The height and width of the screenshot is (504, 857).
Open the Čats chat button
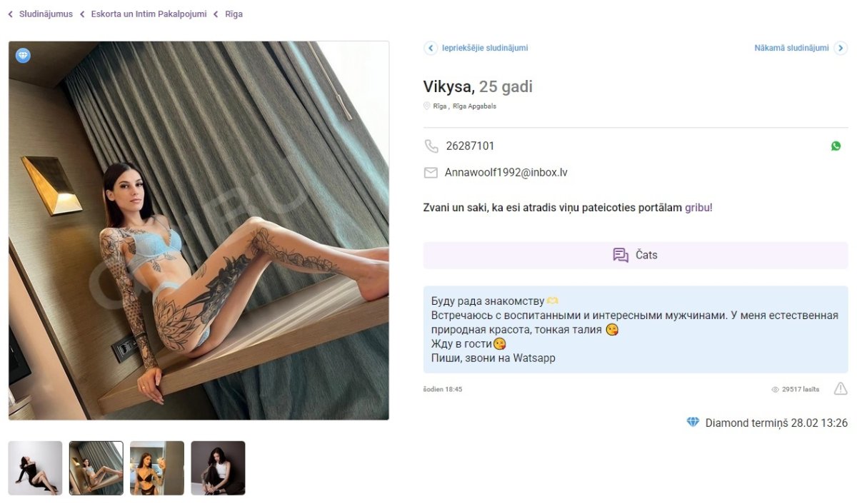[636, 255]
